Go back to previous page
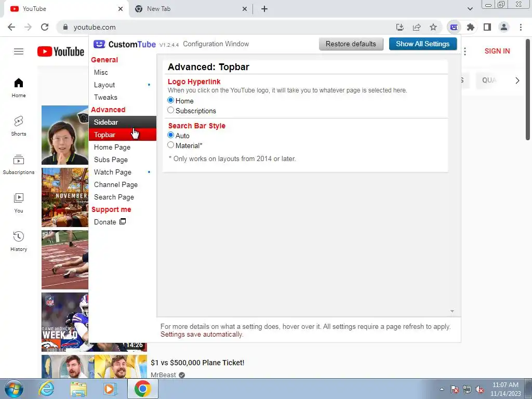This screenshot has width=532, height=399. (x=11, y=27)
